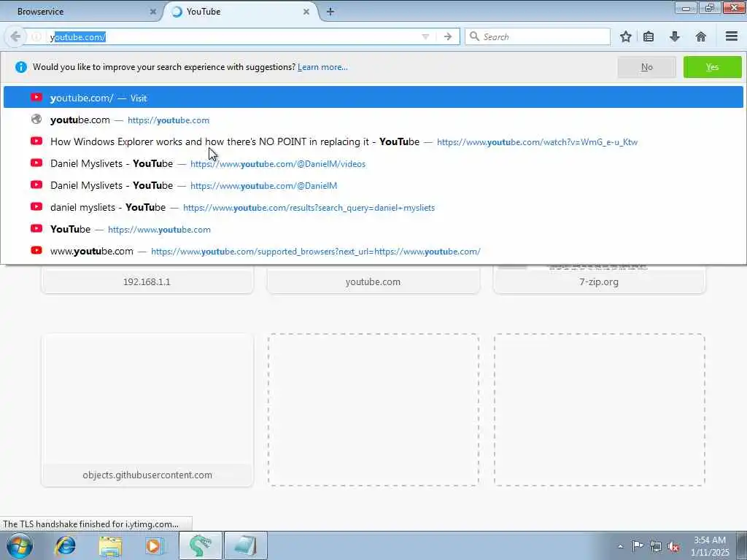Select the https://youtube.com suggestion row
The width and height of the screenshot is (747, 560).
tap(373, 120)
